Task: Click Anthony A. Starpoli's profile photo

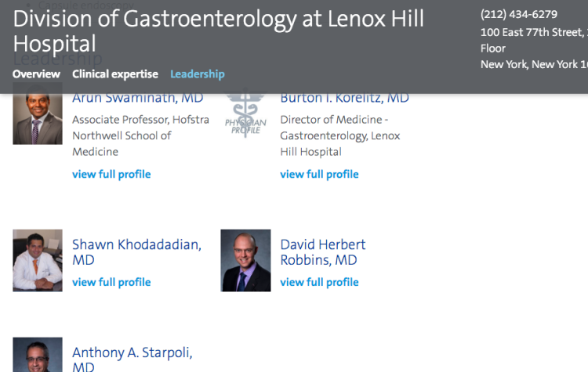Action: (38, 355)
